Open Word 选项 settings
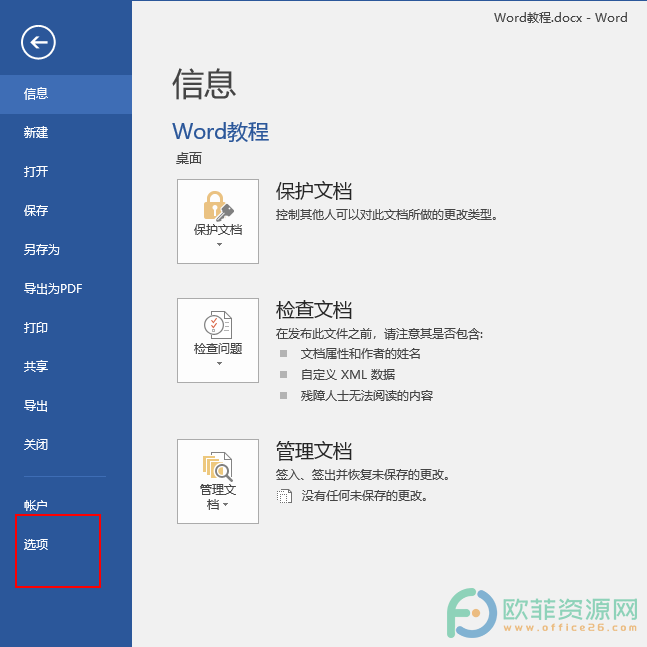647x647 pixels. tap(66, 544)
